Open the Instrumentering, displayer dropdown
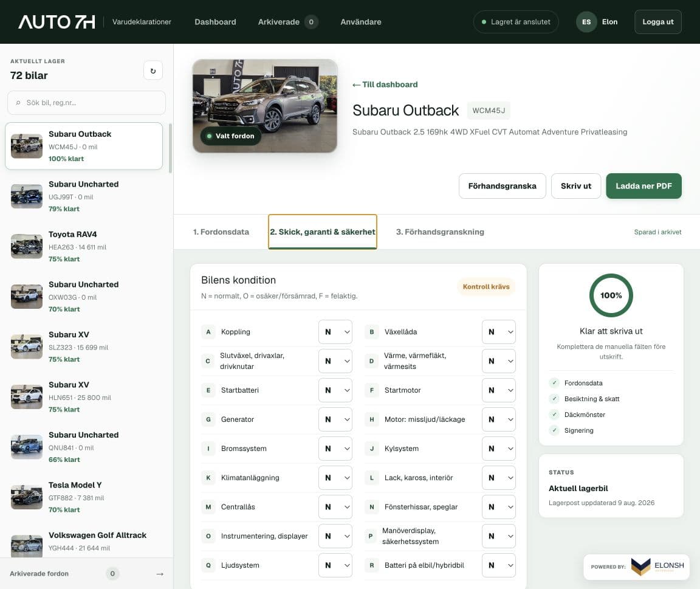Viewport: 700px width, 589px height. pos(335,536)
